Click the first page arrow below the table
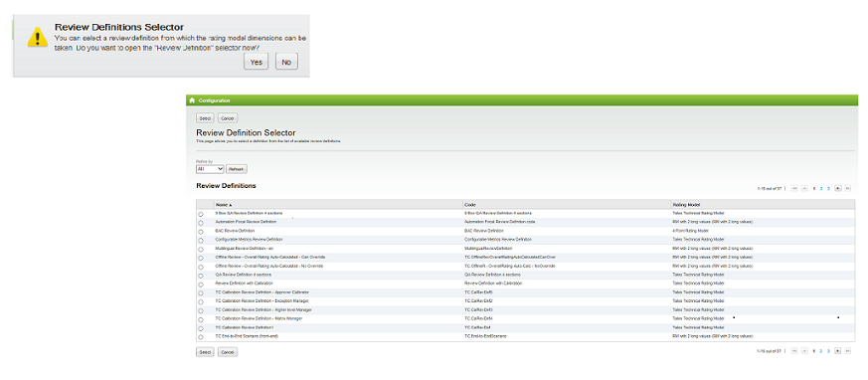The image size is (868, 380). pos(794,350)
